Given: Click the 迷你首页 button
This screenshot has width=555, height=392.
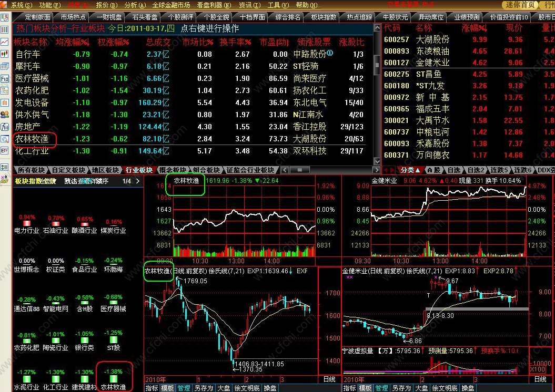Looking at the screenshot, I should [x=520, y=5].
